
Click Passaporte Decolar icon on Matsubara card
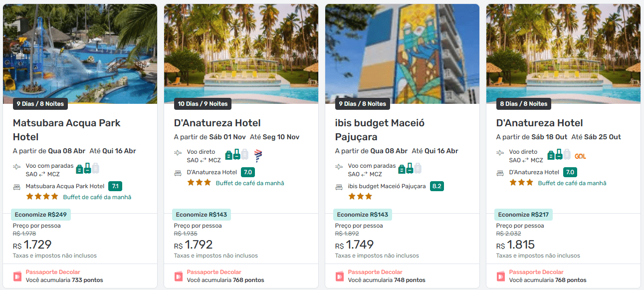17,276
